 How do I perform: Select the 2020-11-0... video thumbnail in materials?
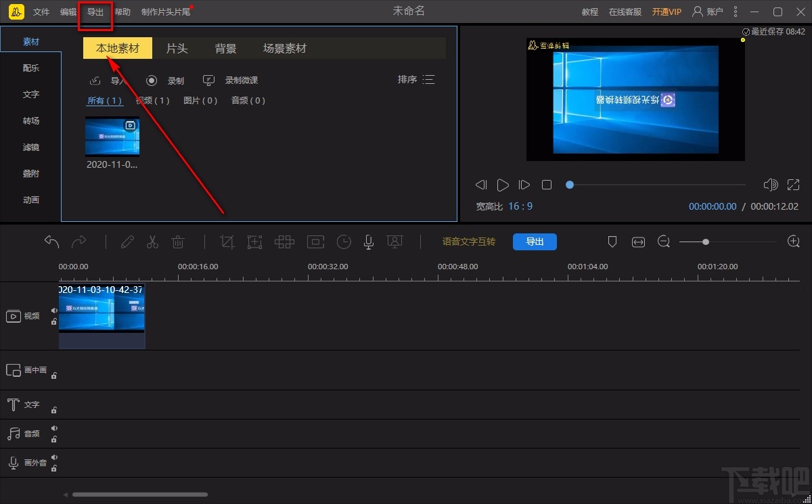112,137
